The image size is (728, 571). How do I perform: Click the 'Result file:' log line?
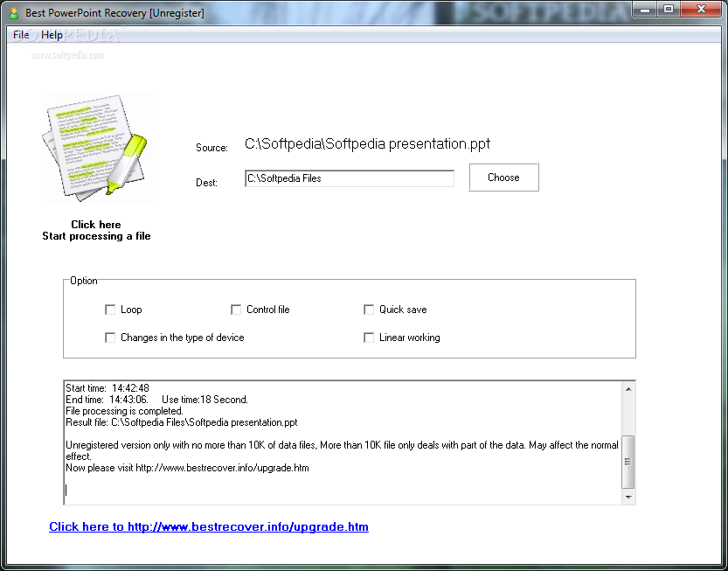click(x=182, y=422)
